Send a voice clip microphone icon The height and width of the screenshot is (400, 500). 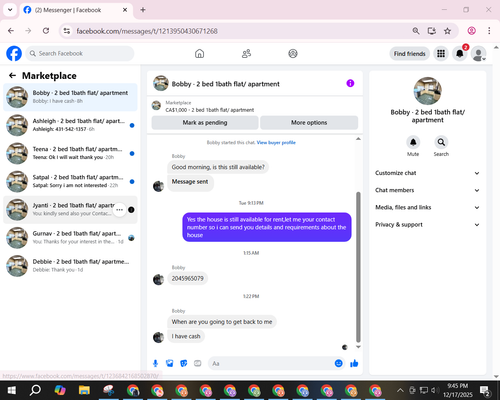point(155,363)
